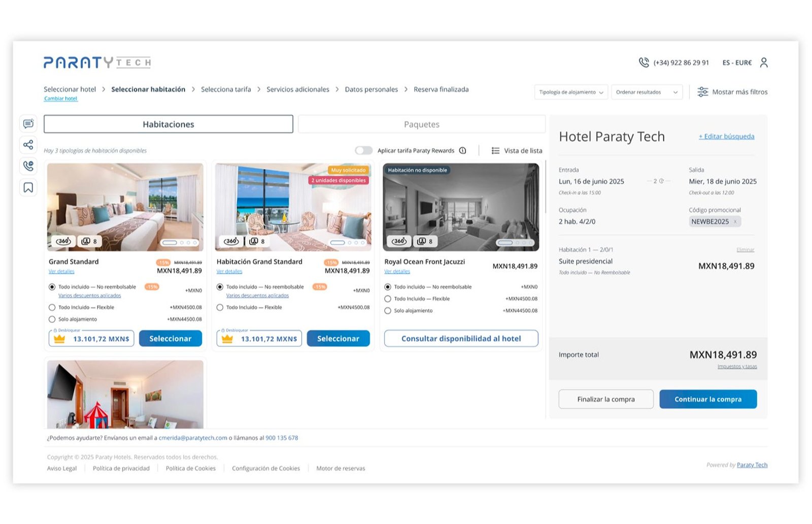The width and height of the screenshot is (812, 524).
Task: Open photo gallery on Habitación Grand Standard image
Action: coord(258,241)
